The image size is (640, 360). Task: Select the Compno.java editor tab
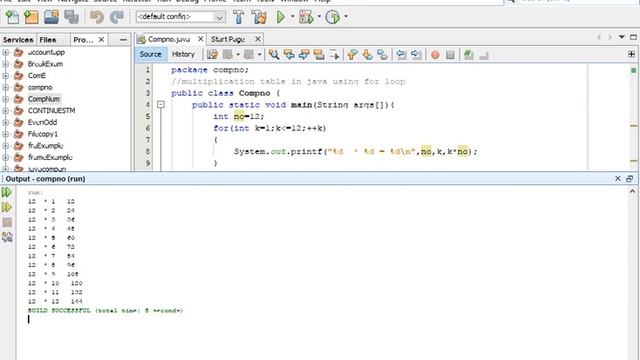pos(169,39)
